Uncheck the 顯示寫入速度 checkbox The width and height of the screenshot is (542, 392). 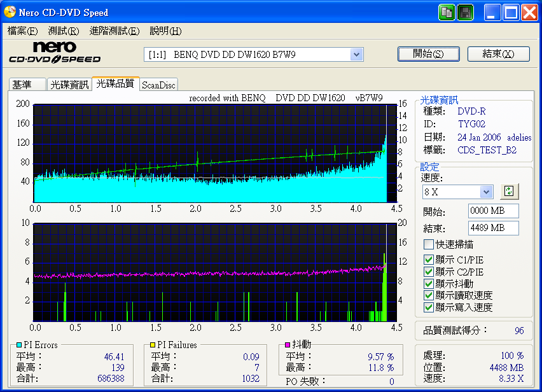point(429,307)
